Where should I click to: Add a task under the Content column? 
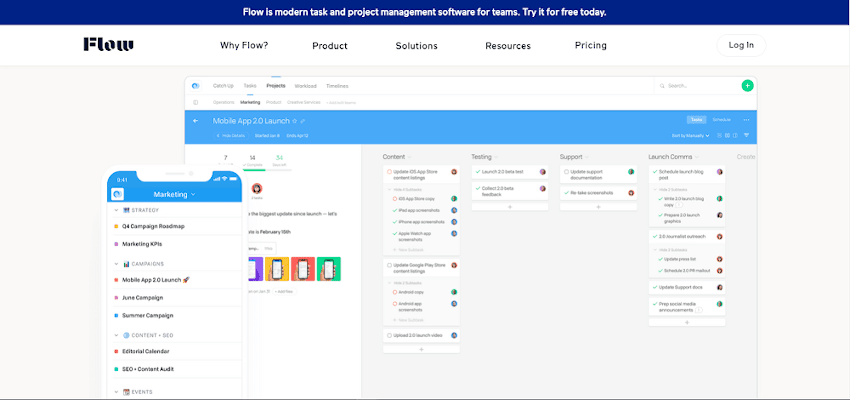point(421,350)
